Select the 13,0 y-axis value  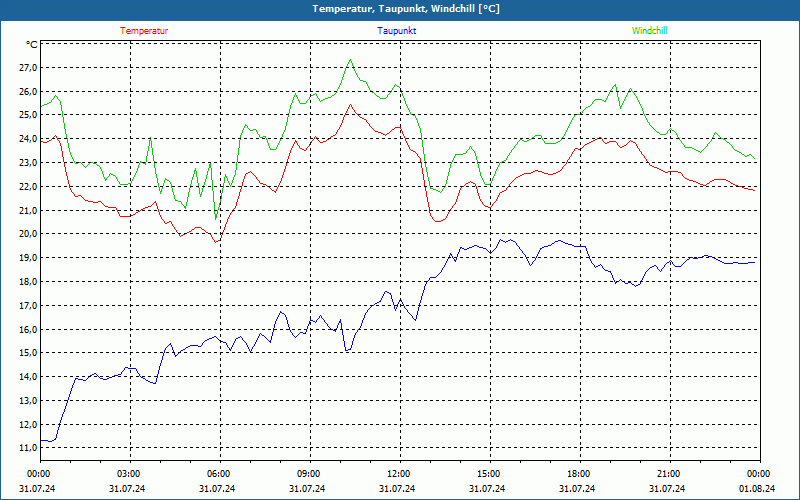tap(28, 401)
